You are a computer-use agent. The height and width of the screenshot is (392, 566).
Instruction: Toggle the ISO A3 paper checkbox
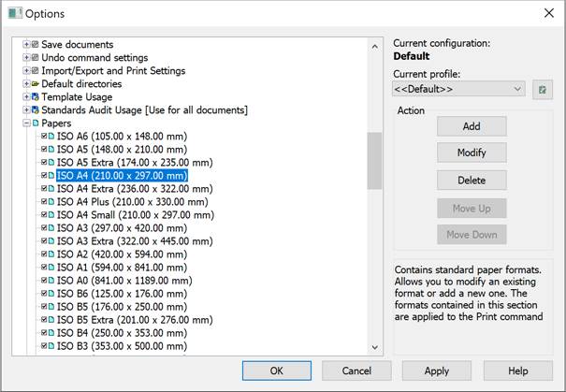coord(43,227)
